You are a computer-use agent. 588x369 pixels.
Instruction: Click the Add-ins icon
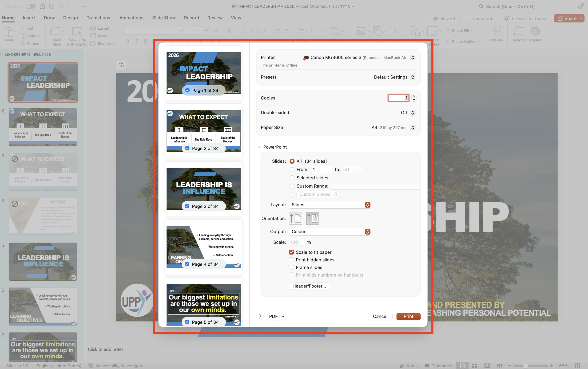pos(496,32)
